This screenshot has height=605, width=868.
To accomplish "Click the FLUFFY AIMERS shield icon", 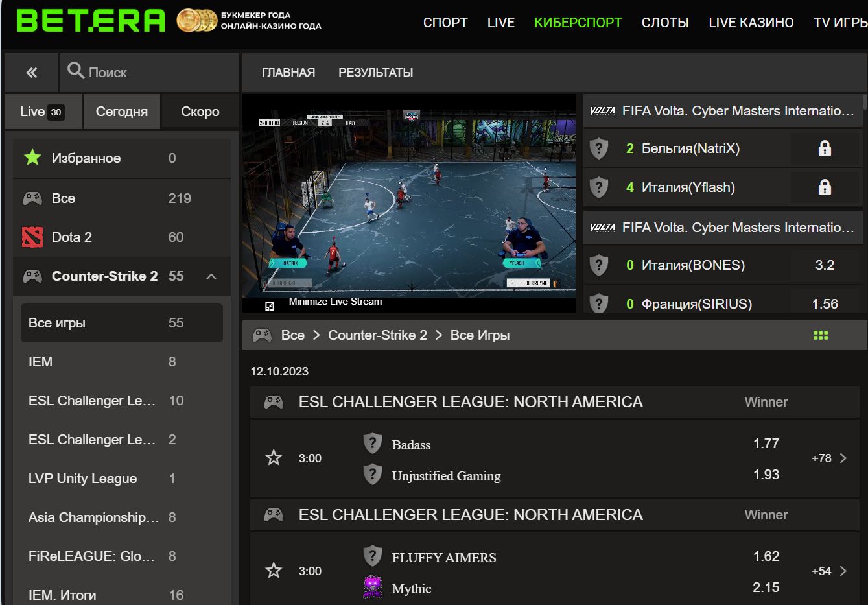I will click(x=372, y=556).
